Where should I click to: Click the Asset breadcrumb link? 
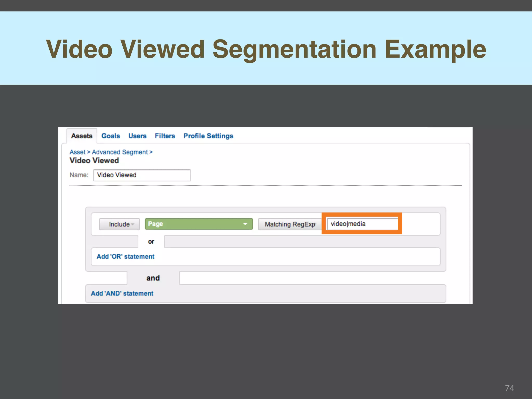[77, 152]
